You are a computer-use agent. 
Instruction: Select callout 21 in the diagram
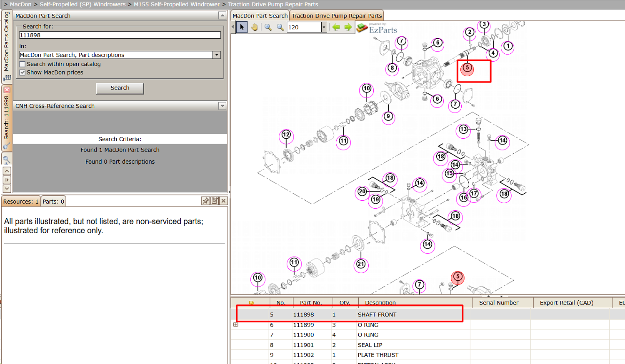361,264
